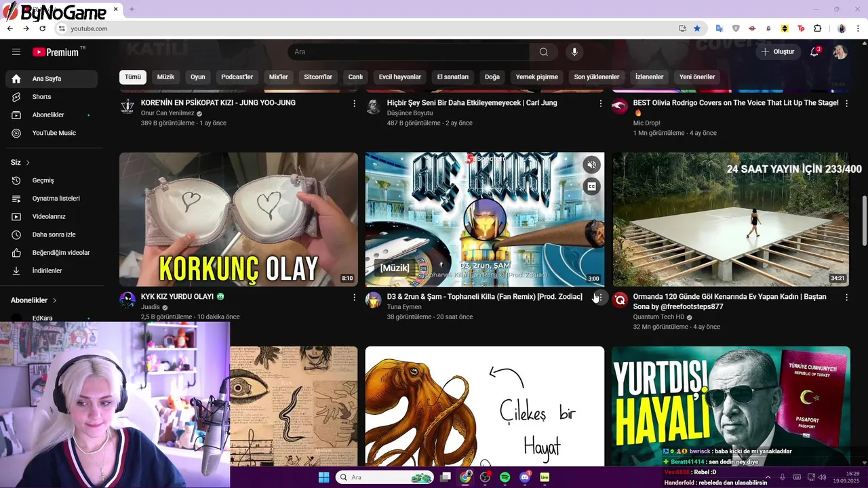This screenshot has width=868, height=488.
Task: Open Chrome extensions puzzle icon
Action: coord(817,28)
